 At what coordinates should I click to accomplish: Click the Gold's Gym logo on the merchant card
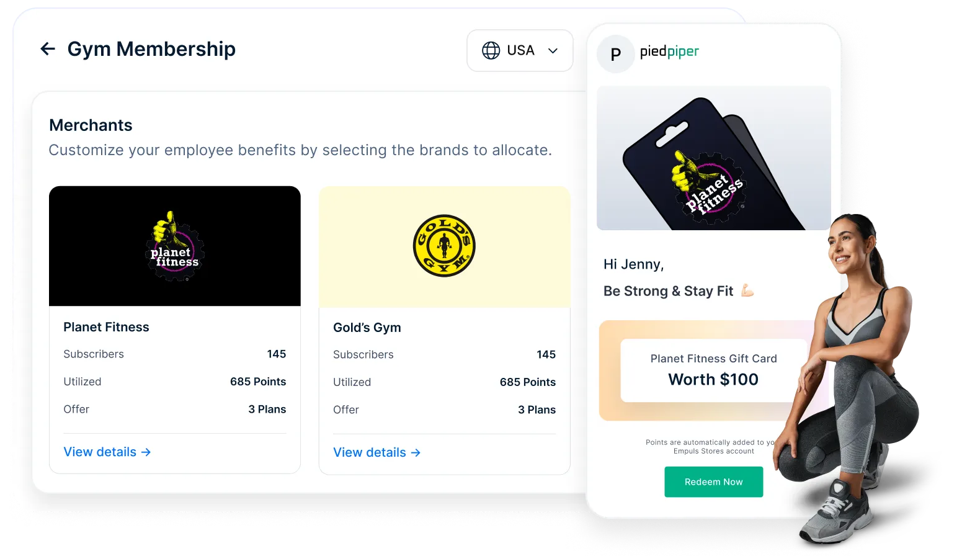tap(444, 246)
